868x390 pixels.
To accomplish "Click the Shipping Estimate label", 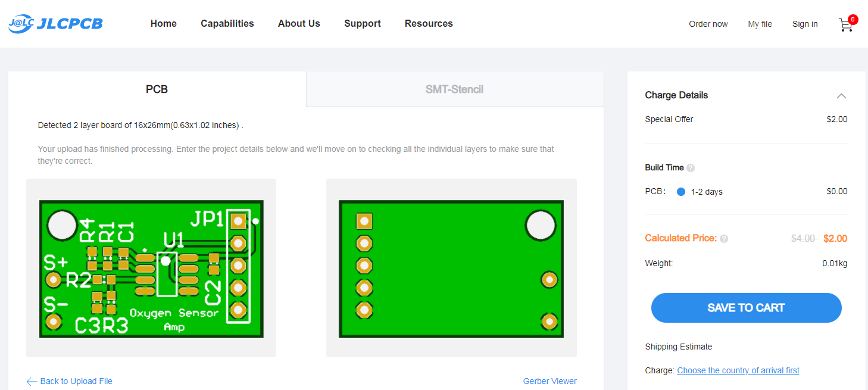I will 679,347.
